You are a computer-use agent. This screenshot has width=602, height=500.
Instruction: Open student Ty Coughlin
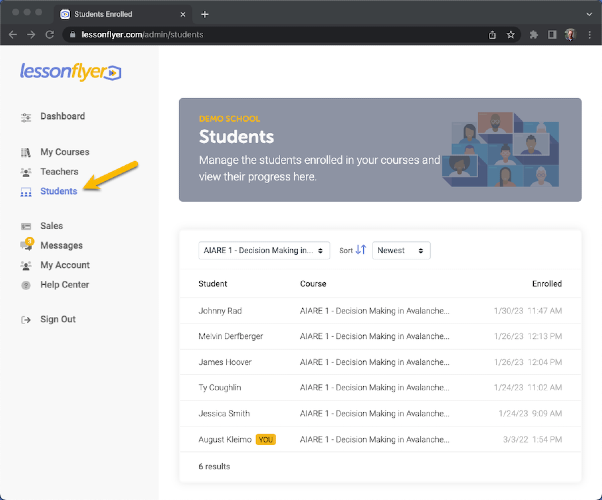[220, 387]
